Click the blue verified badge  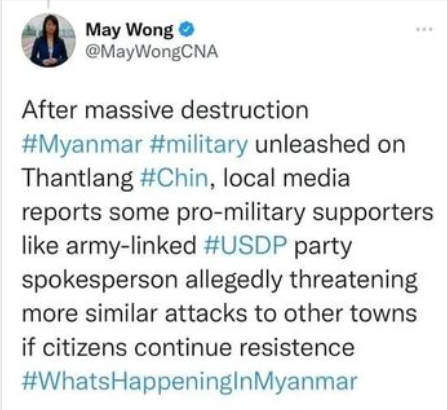tap(187, 30)
